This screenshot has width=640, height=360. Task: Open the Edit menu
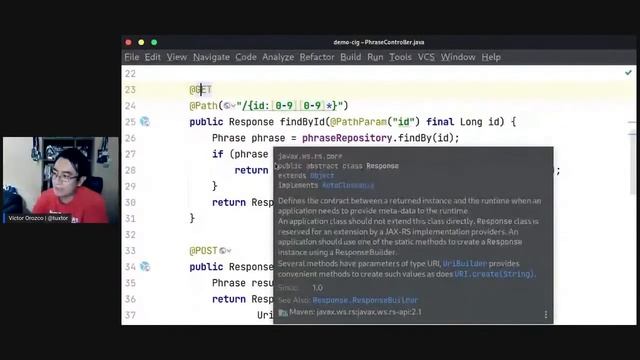click(153, 57)
